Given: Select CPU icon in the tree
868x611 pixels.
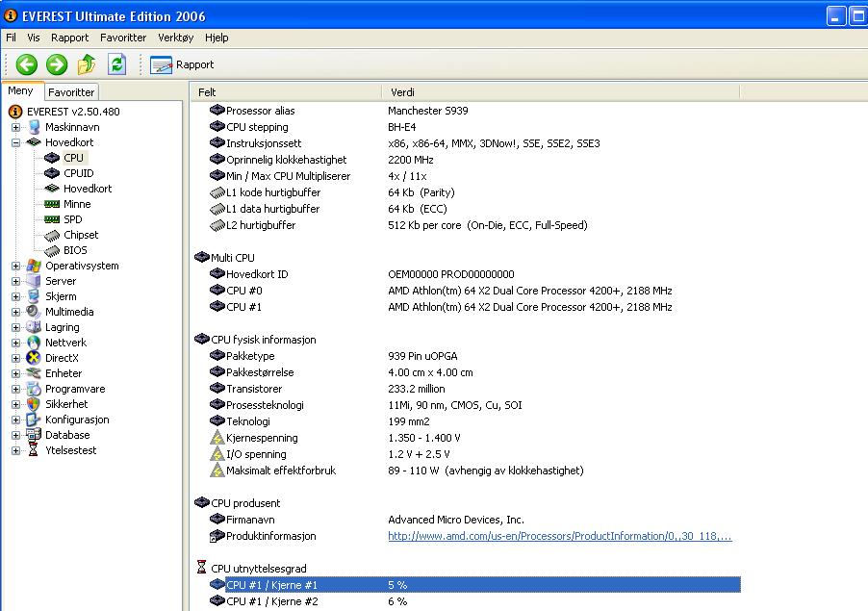Looking at the screenshot, I should (x=51, y=158).
